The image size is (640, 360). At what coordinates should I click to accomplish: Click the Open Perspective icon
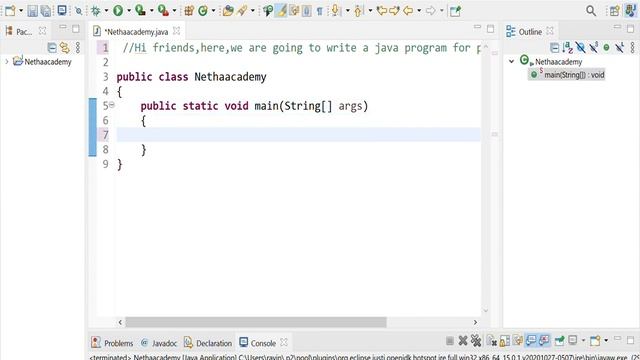614,11
